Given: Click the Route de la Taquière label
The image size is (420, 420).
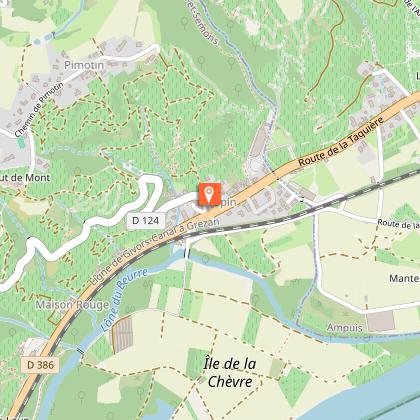Looking at the screenshot, I should (x=341, y=142).
